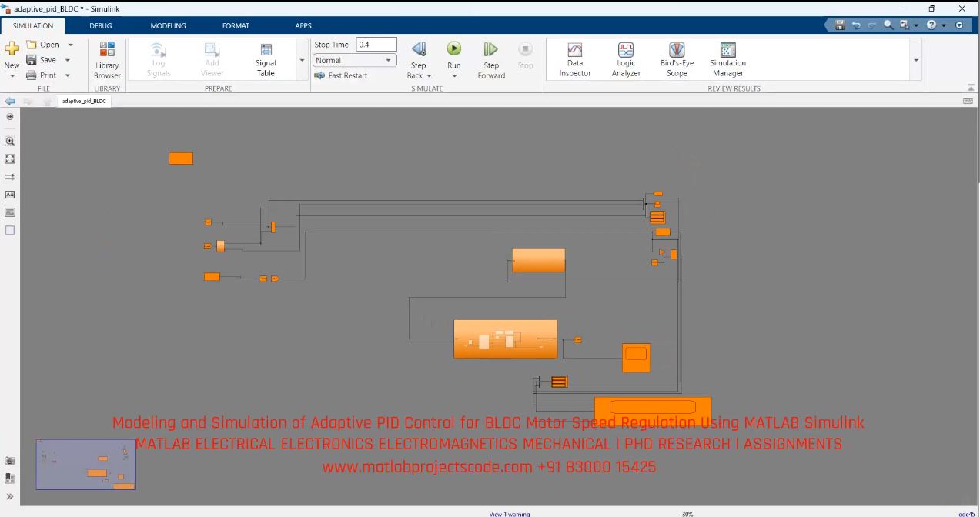Click the Add Viewer icon
The height and width of the screenshot is (517, 980).
(x=211, y=58)
